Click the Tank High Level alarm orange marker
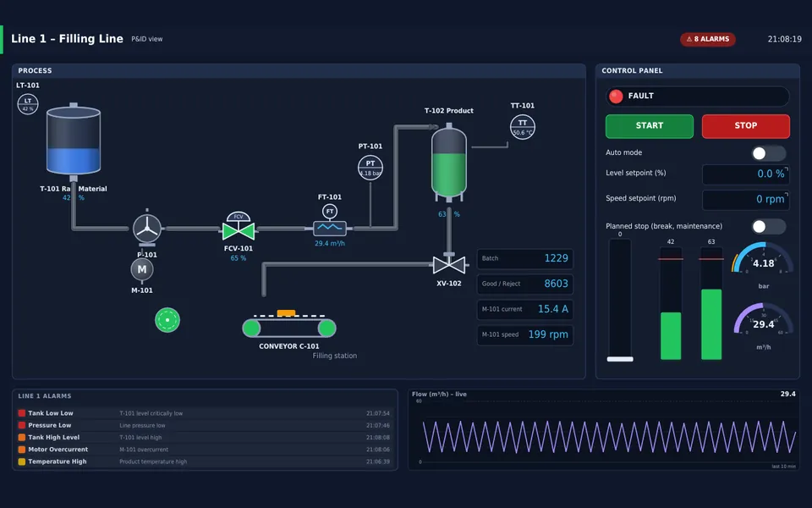Viewport: 812px width, 508px height. click(x=22, y=438)
